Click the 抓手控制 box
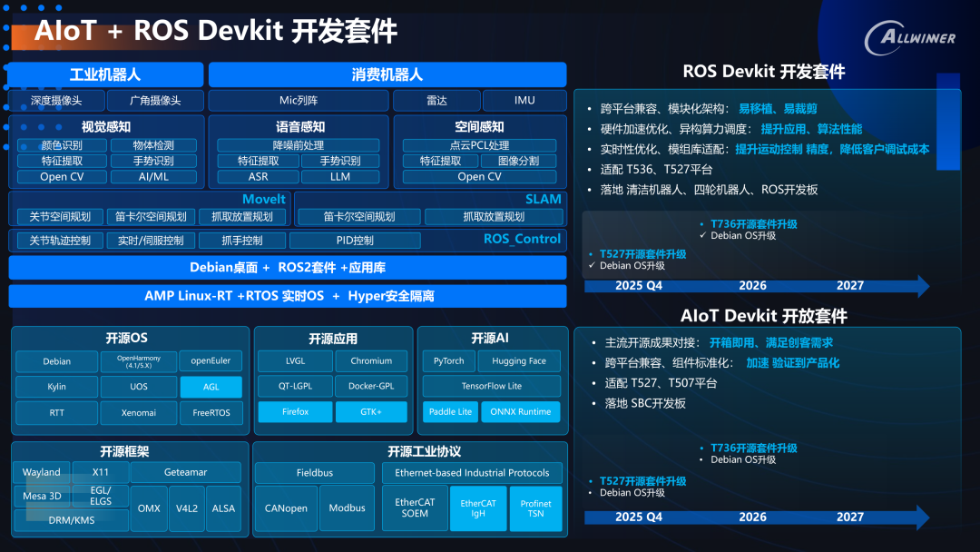Viewport: 980px width, 552px height. pos(242,241)
